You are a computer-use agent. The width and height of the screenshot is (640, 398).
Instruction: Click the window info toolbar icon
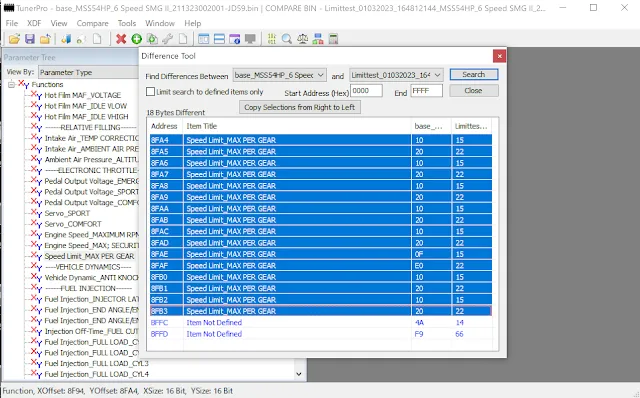(x=235, y=39)
